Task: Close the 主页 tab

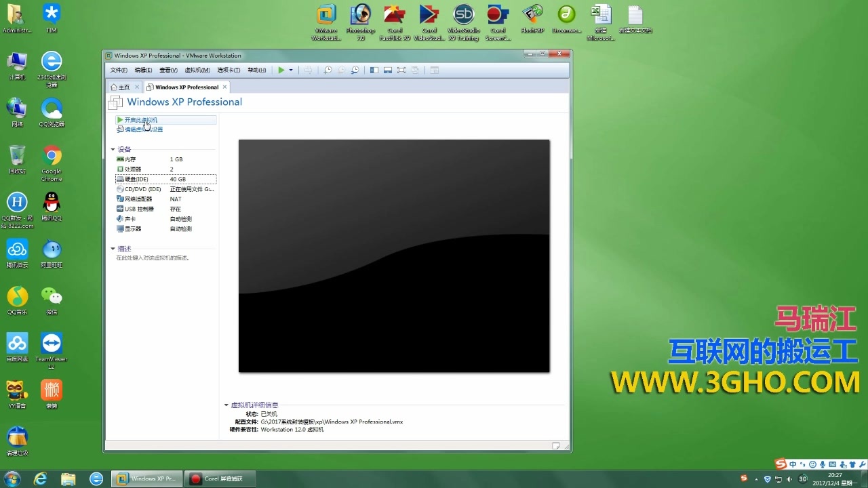Action: click(137, 87)
